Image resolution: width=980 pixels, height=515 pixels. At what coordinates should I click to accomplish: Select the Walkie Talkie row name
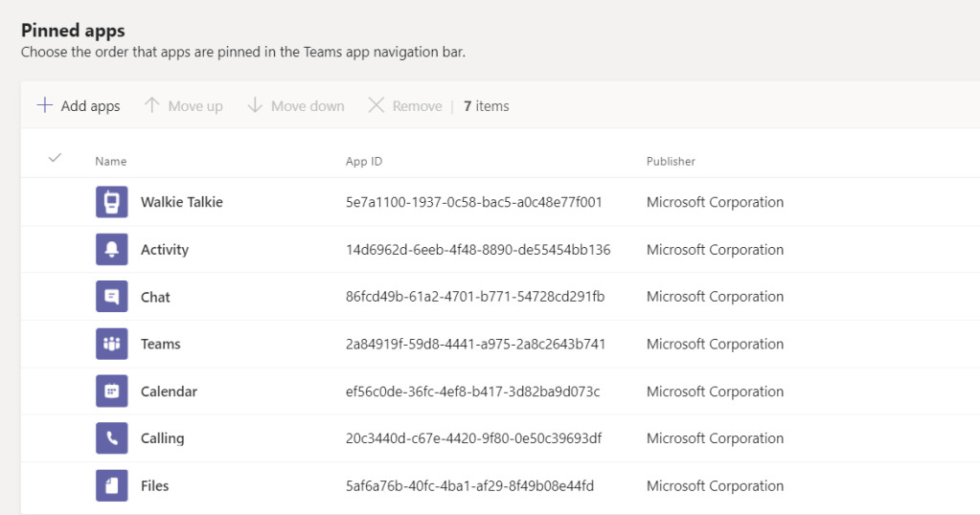[x=181, y=202]
